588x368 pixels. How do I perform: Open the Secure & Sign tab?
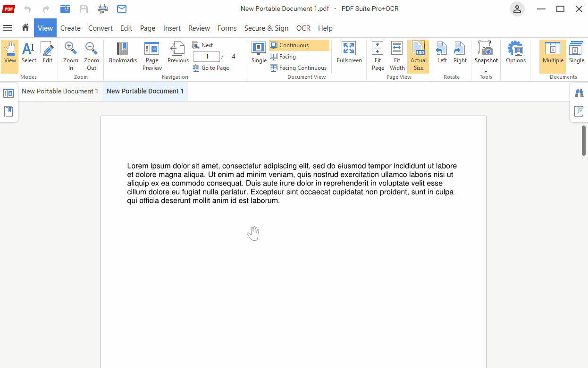pos(266,28)
